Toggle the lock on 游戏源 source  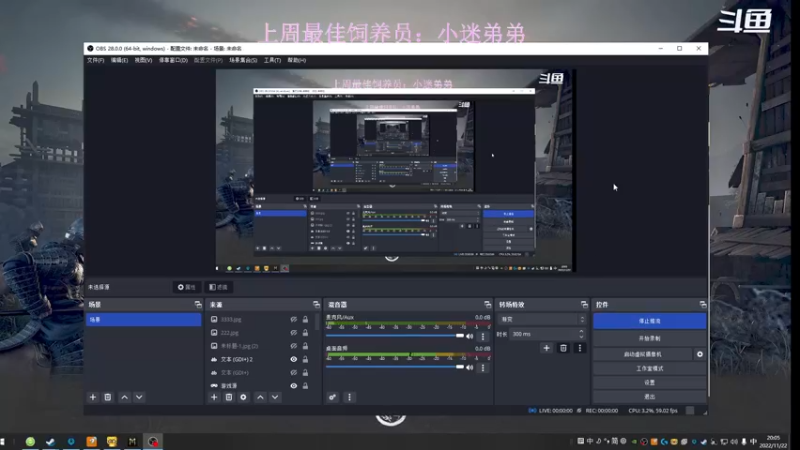tap(305, 386)
